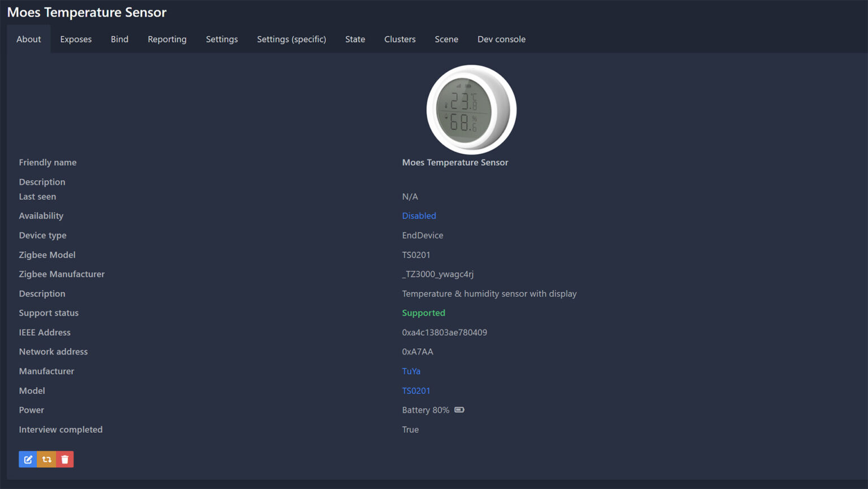Go to the Bind tab
The width and height of the screenshot is (868, 489).
tap(119, 39)
